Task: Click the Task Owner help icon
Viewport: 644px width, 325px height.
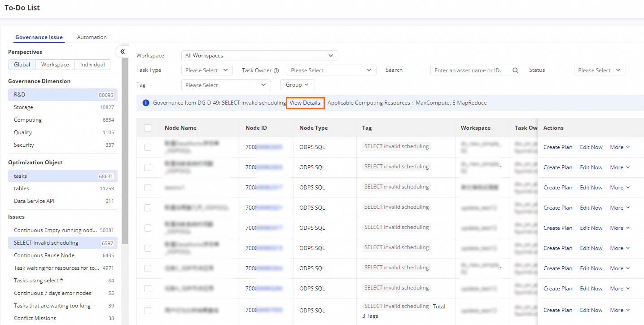Action: pyautogui.click(x=276, y=70)
